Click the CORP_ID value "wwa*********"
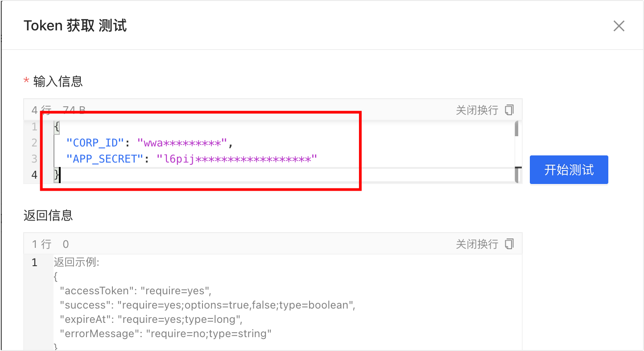Image resolution: width=644 pixels, height=351 pixels. 182,143
